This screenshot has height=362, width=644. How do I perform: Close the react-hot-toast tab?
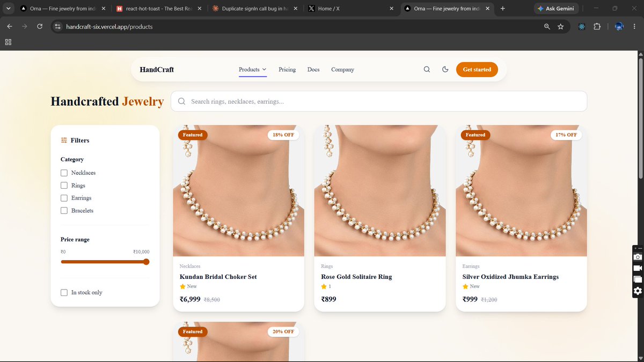tap(199, 9)
